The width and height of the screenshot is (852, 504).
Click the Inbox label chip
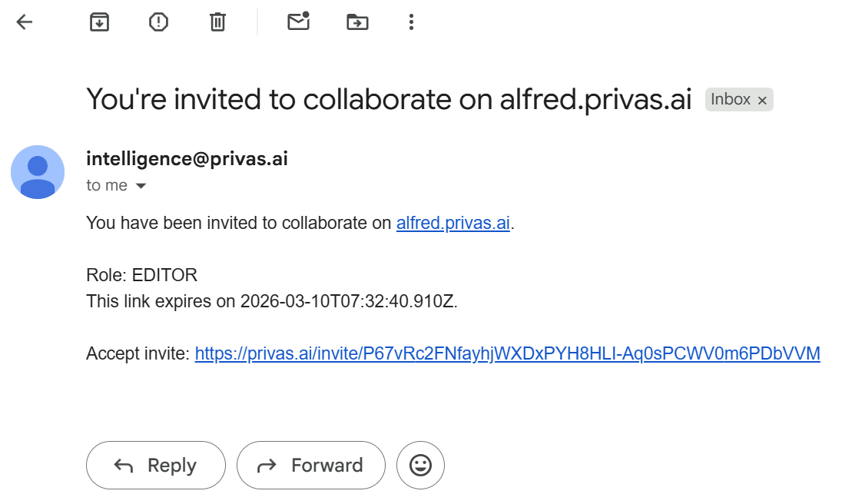click(x=730, y=100)
